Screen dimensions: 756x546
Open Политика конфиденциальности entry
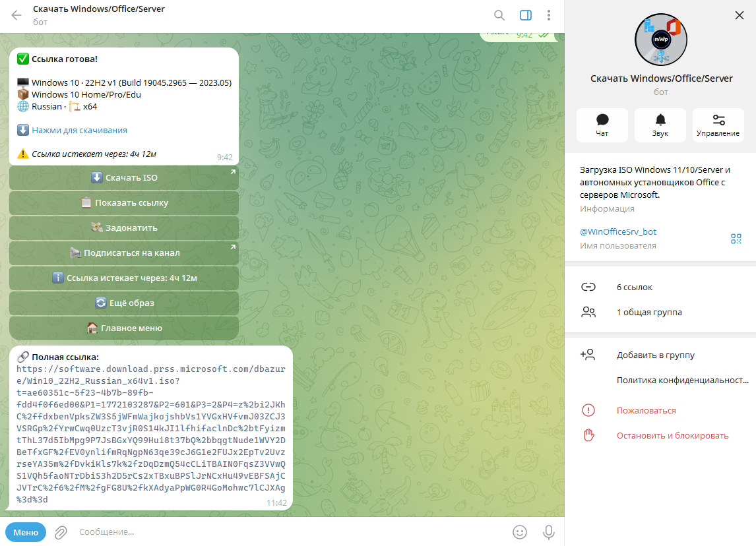pyautogui.click(x=660, y=380)
